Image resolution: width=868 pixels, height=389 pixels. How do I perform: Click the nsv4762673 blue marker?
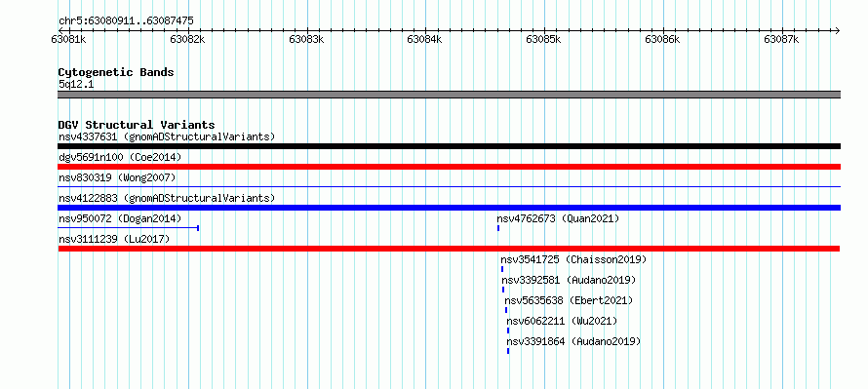(498, 228)
